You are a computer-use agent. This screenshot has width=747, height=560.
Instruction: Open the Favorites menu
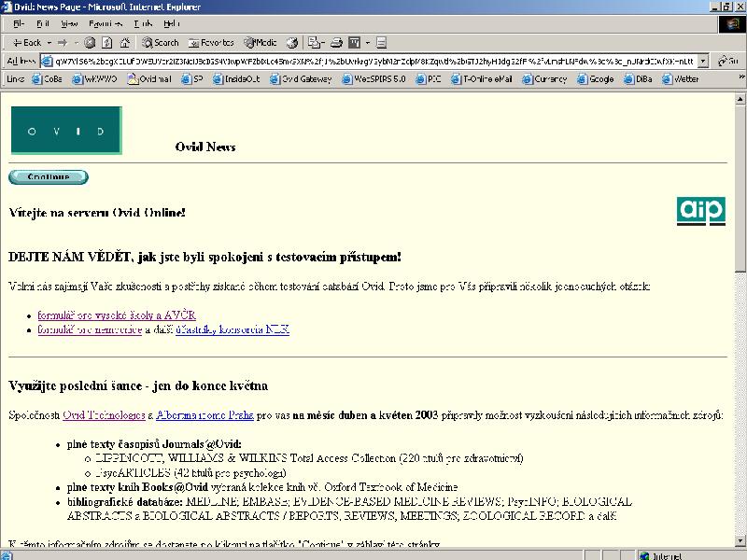pos(106,23)
